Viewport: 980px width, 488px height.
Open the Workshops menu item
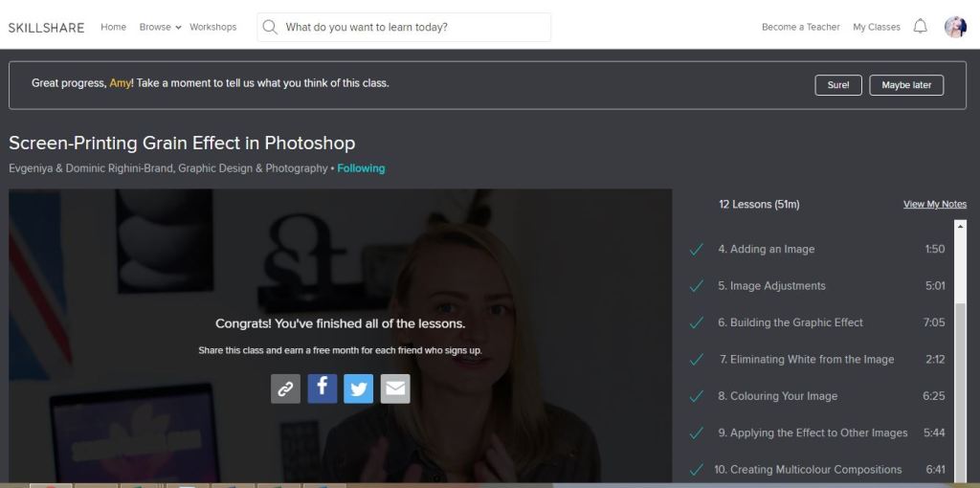click(212, 27)
